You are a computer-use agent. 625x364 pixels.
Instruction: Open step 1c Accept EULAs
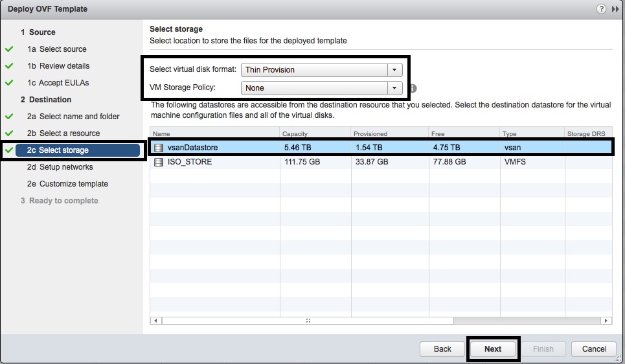point(63,83)
